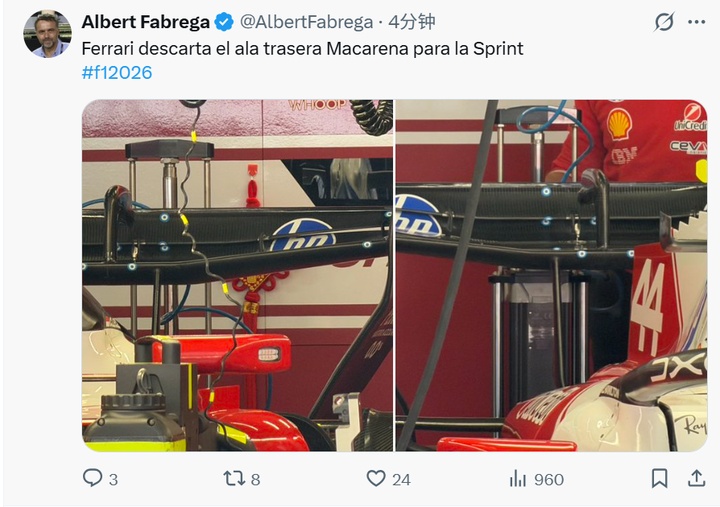Click the reply count of 3
The image size is (720, 507).
[x=113, y=479]
